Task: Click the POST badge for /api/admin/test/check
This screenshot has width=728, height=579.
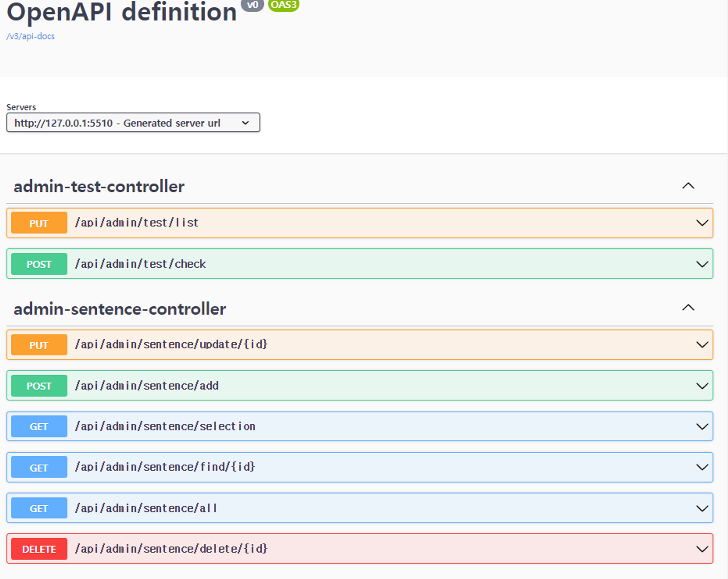Action: pyautogui.click(x=39, y=264)
